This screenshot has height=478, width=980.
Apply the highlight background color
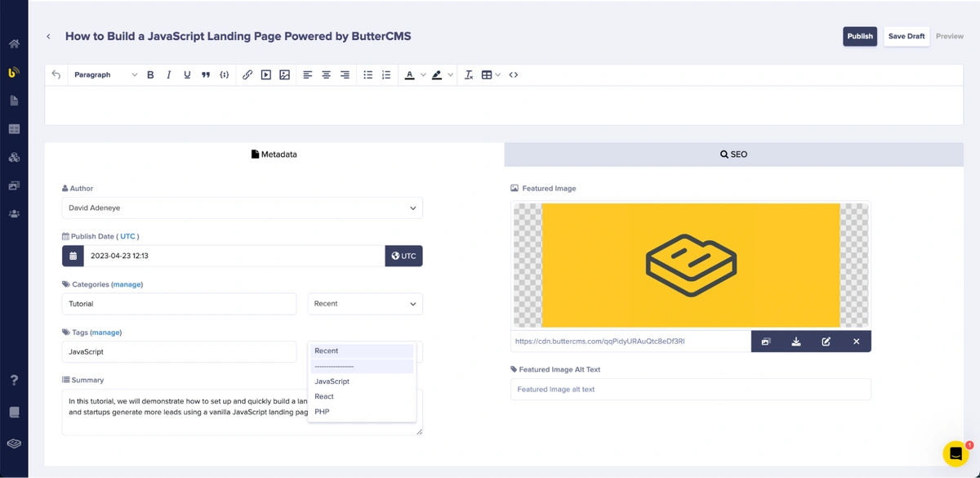437,74
